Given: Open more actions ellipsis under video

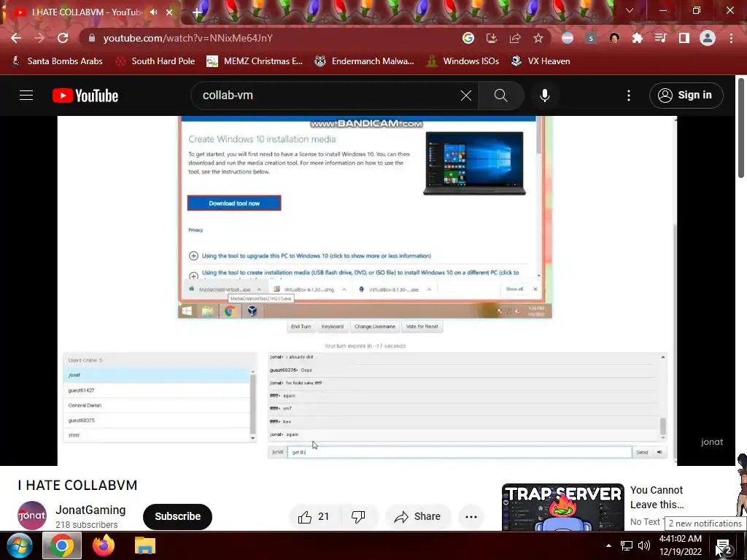Looking at the screenshot, I should pos(471,517).
